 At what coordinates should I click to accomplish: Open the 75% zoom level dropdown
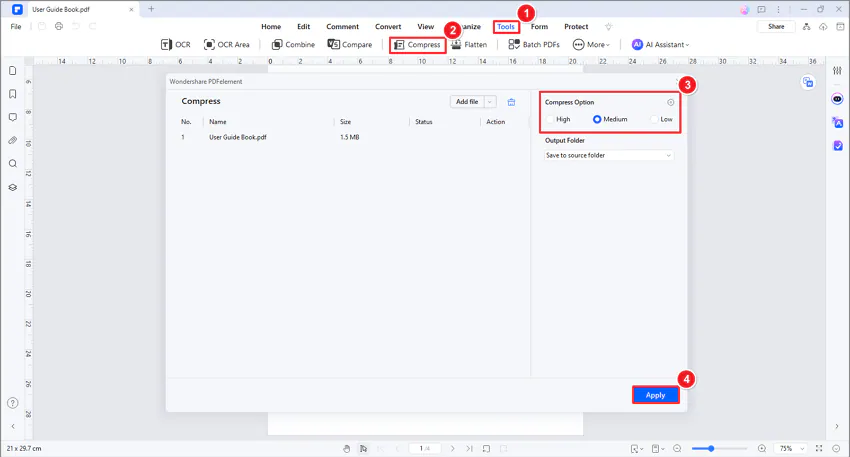[x=791, y=448]
